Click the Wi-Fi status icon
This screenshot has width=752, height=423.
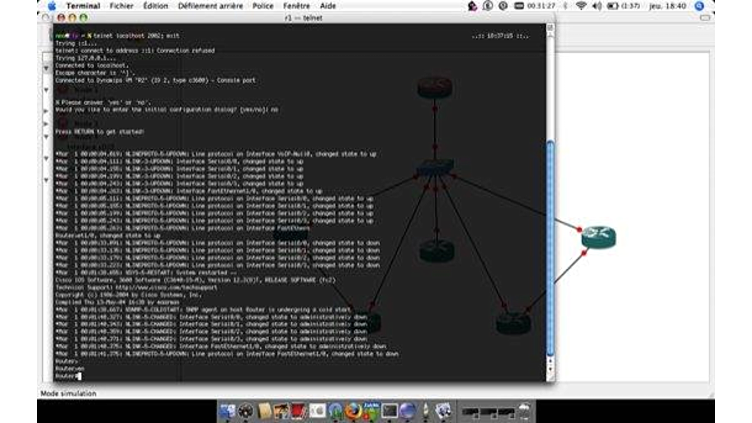(581, 5)
